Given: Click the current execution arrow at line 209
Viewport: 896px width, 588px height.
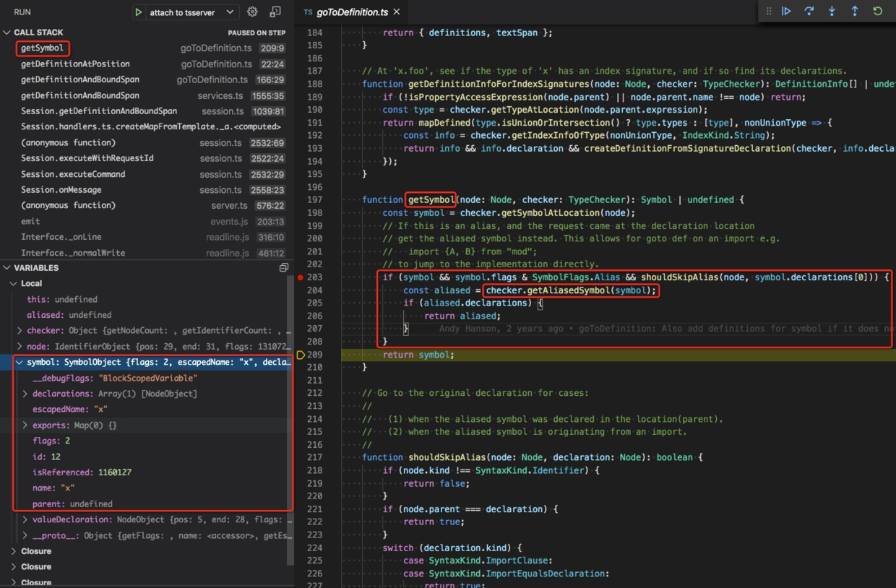Looking at the screenshot, I should pos(301,355).
